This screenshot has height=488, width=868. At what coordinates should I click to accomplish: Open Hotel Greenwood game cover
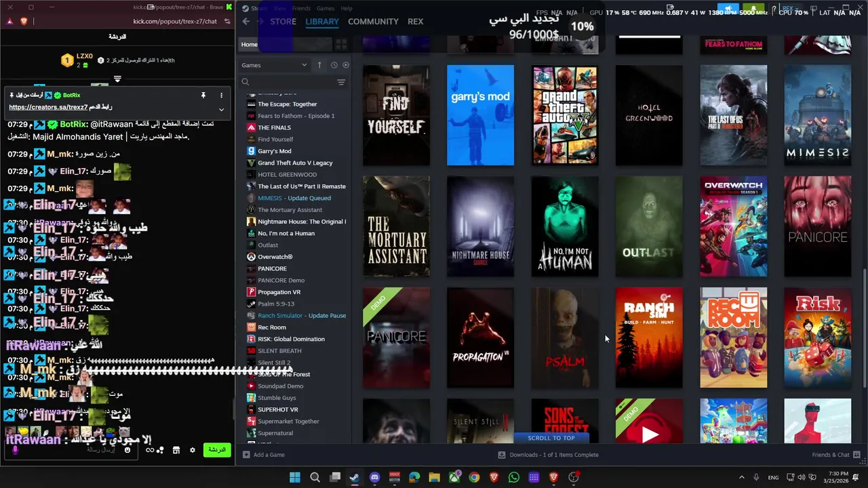[x=649, y=115]
